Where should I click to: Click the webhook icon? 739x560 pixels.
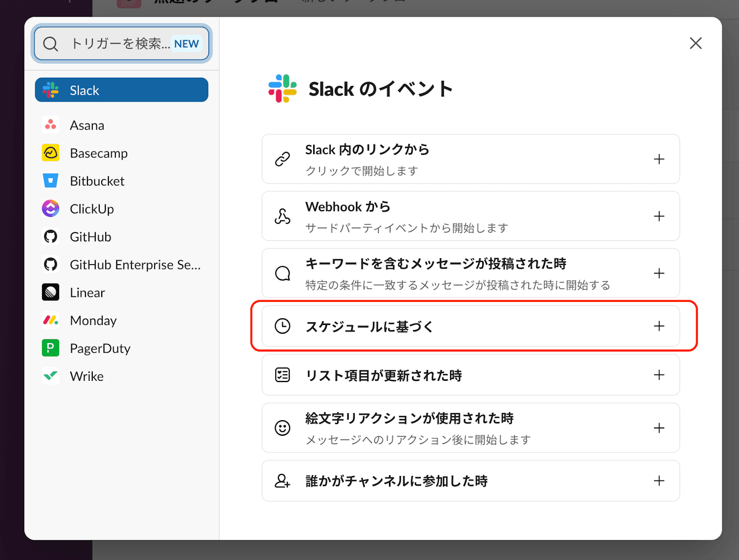[x=283, y=216]
